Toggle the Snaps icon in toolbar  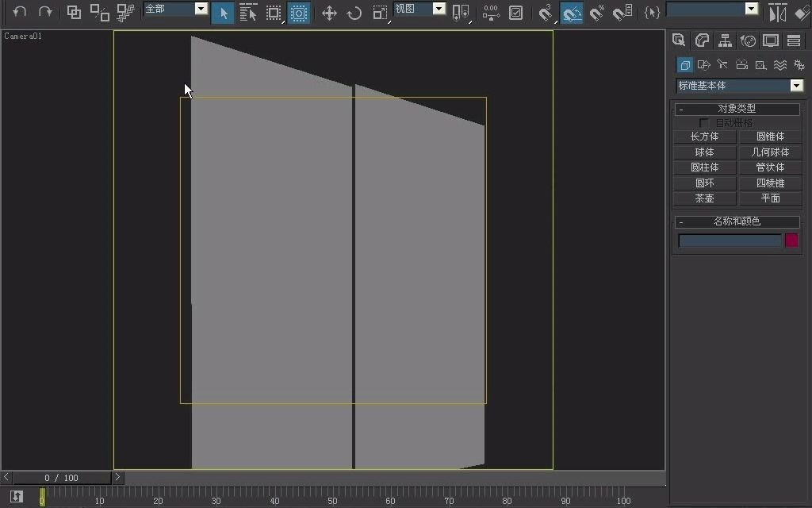pos(546,13)
